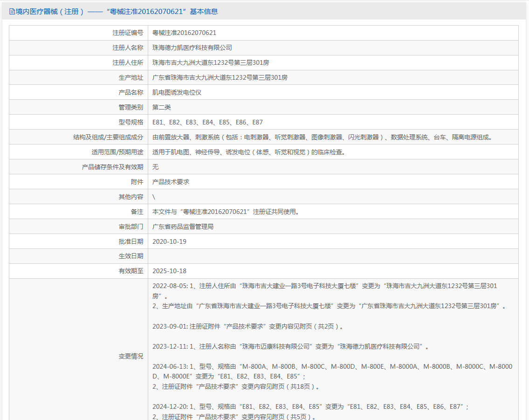Select management category value 第二类
Image resolution: width=529 pixels, height=420 pixels.
[162, 107]
